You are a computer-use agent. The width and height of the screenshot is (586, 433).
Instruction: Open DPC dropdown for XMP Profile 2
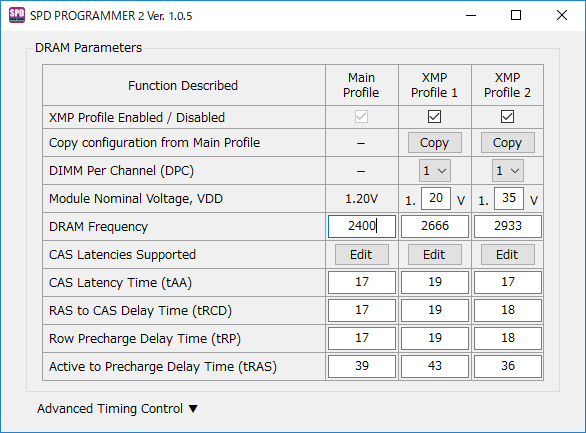(508, 171)
